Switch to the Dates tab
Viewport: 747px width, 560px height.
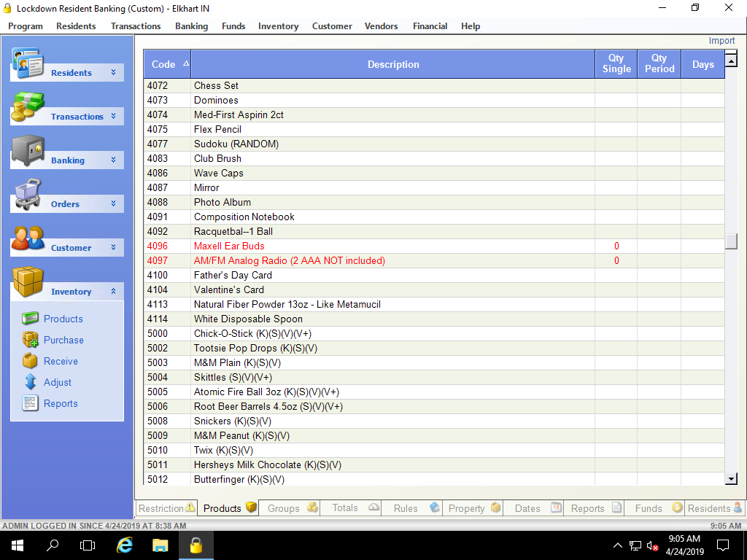tap(535, 508)
